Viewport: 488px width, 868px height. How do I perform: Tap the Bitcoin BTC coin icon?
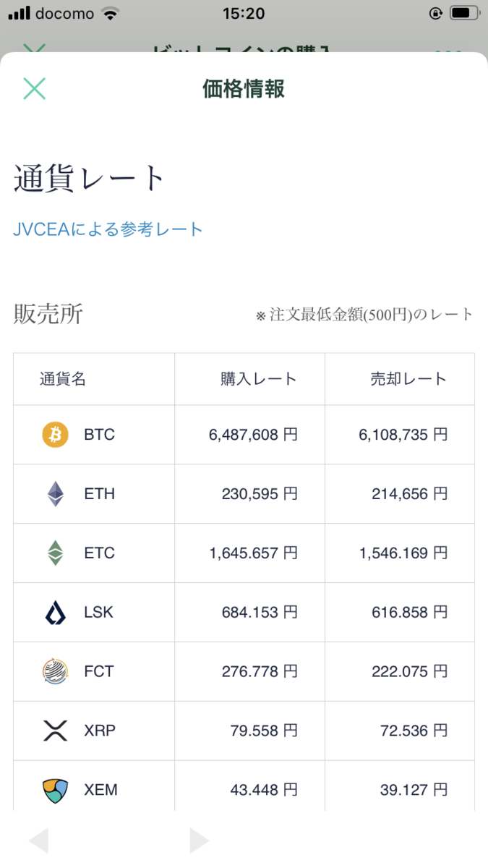pyautogui.click(x=55, y=435)
